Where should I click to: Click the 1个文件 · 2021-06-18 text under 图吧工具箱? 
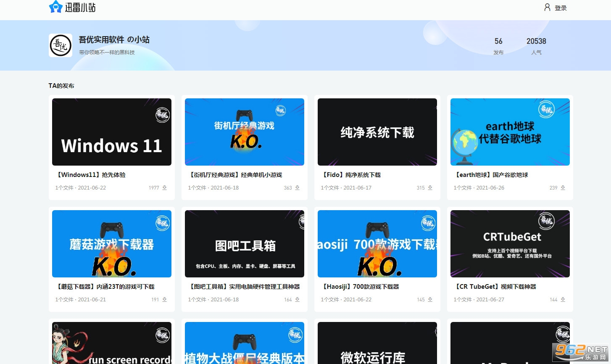[213, 300]
